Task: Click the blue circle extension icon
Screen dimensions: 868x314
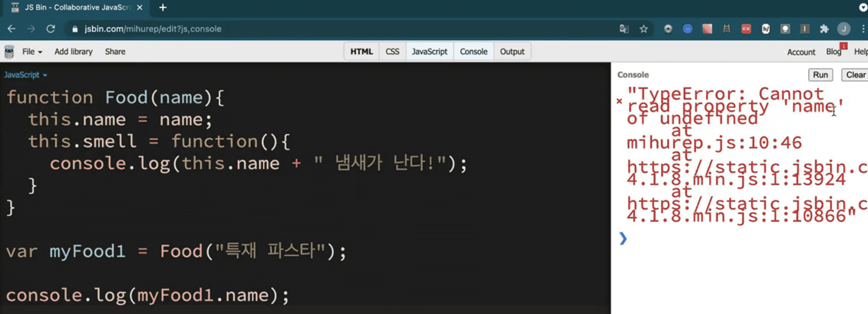Action: [687, 29]
